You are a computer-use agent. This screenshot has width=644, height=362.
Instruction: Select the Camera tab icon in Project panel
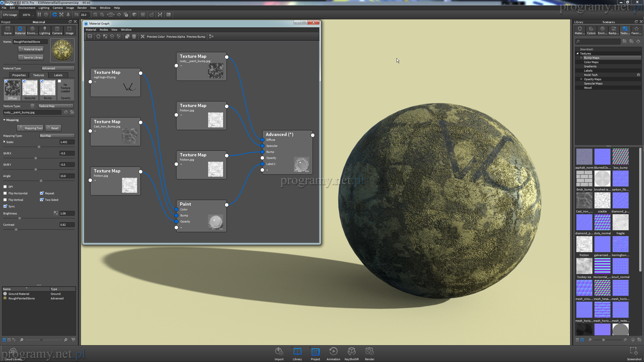pyautogui.click(x=57, y=30)
